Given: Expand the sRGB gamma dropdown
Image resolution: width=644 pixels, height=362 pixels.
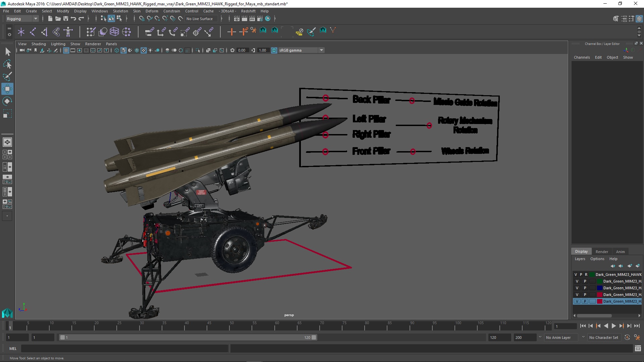Looking at the screenshot, I should click(321, 50).
